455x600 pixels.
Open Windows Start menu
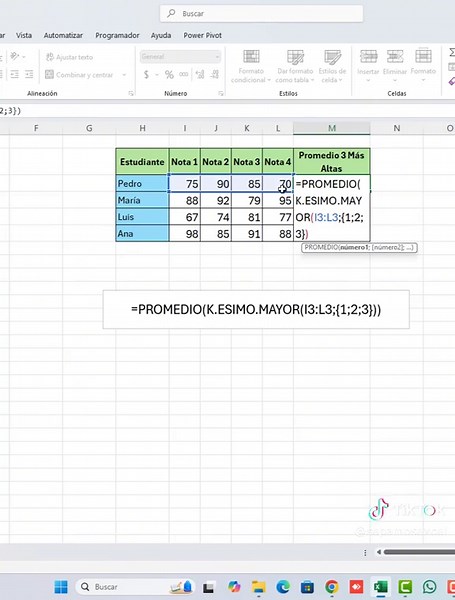point(61,587)
